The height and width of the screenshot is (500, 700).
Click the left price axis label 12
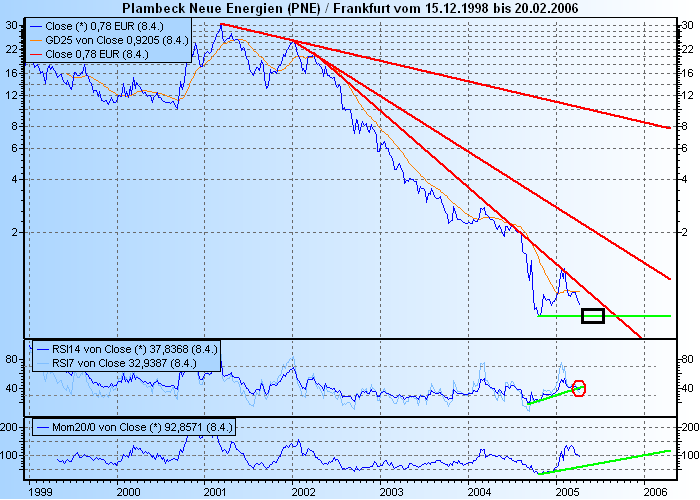[12, 95]
